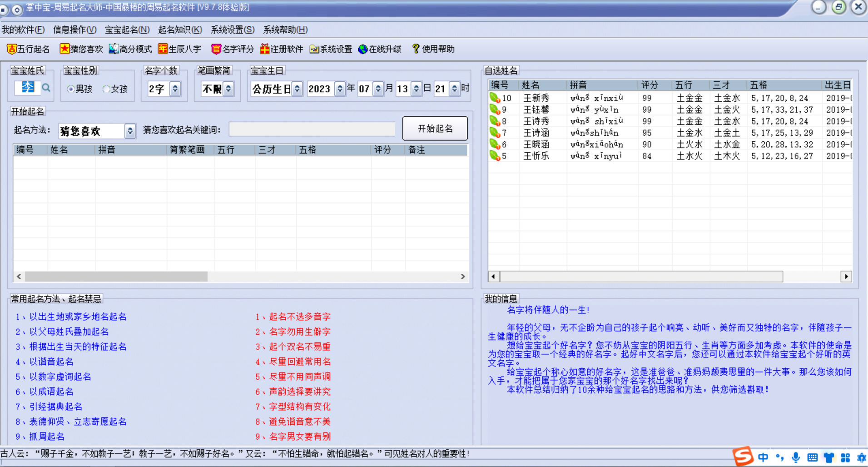Image resolution: width=868 pixels, height=467 pixels.
Task: Open the 猜您喜欢 star icon
Action: [x=64, y=49]
